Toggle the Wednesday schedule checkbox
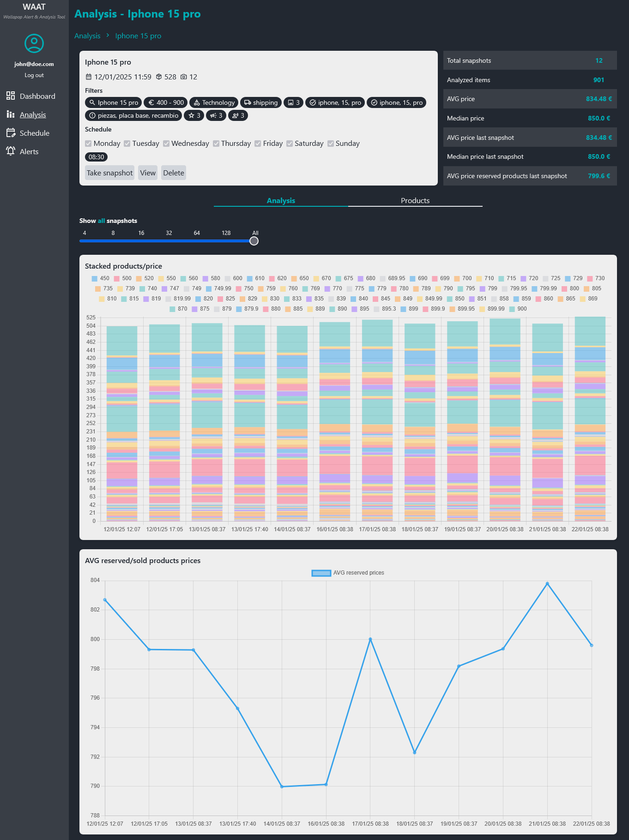This screenshot has height=840, width=629. tap(166, 144)
